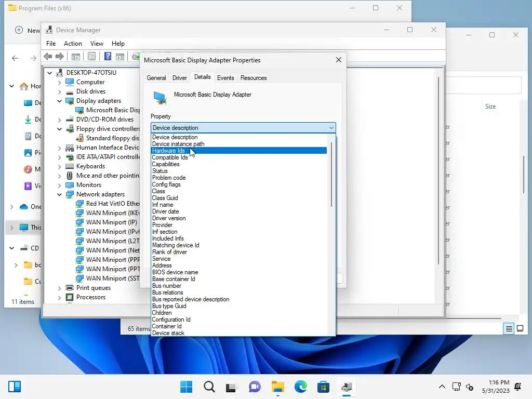
Task: Launch Microsoft Edge from the taskbar
Action: (x=301, y=387)
